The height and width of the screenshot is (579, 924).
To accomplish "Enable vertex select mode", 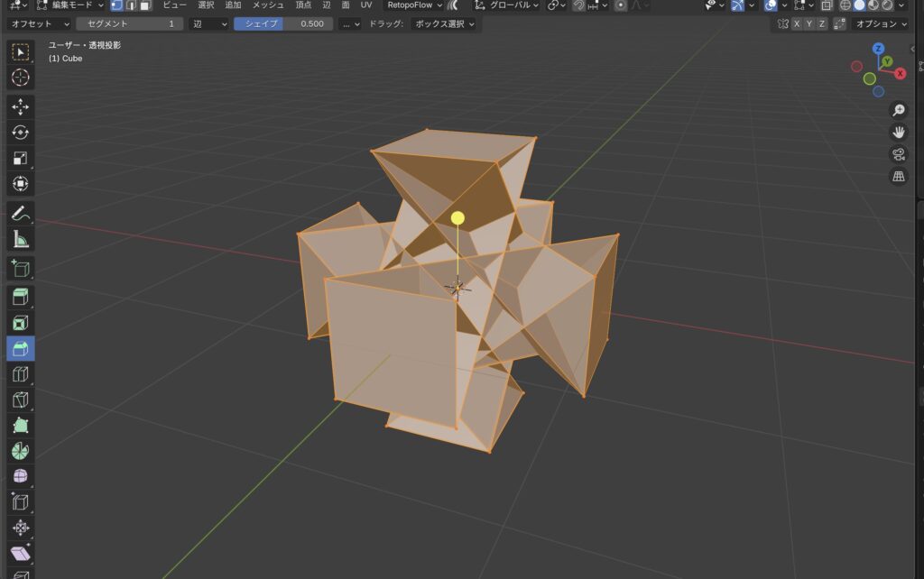I will [116, 5].
